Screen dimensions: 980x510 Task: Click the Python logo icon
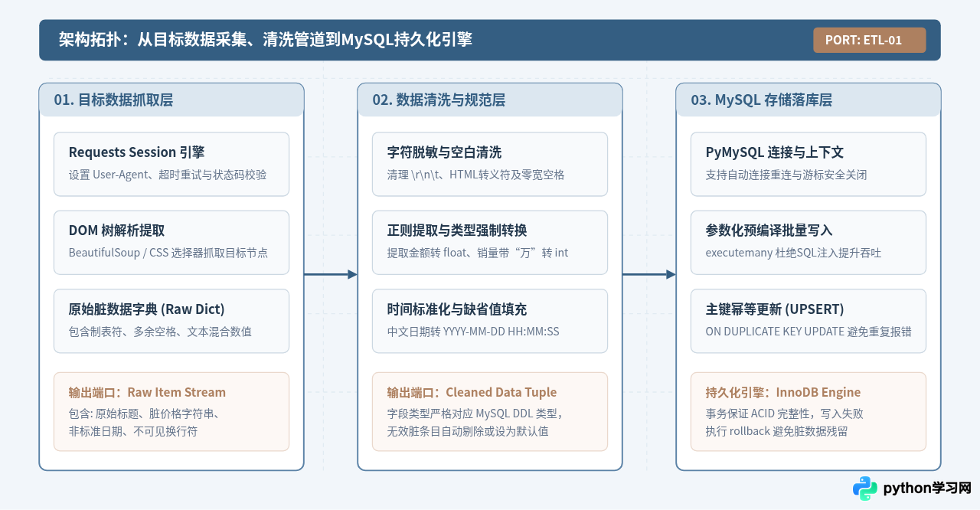coord(865,489)
